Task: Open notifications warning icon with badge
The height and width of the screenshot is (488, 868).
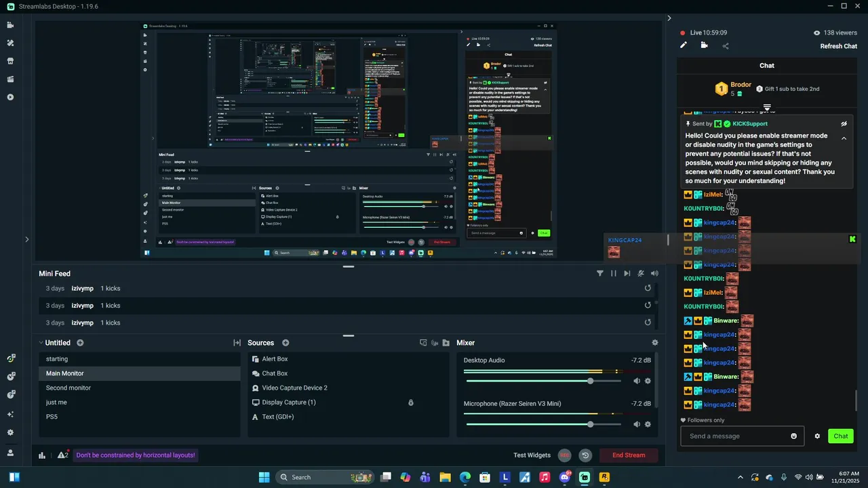Action: coord(62,455)
